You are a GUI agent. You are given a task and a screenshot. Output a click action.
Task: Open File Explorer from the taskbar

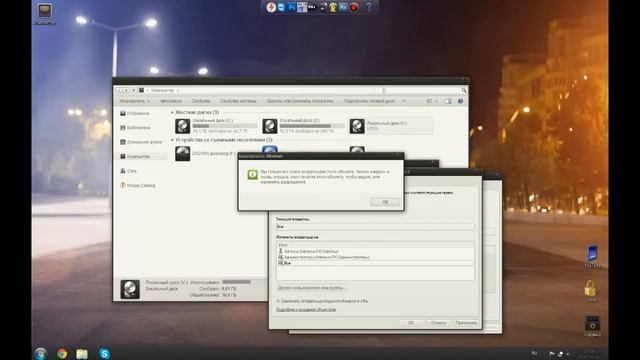tap(82, 353)
